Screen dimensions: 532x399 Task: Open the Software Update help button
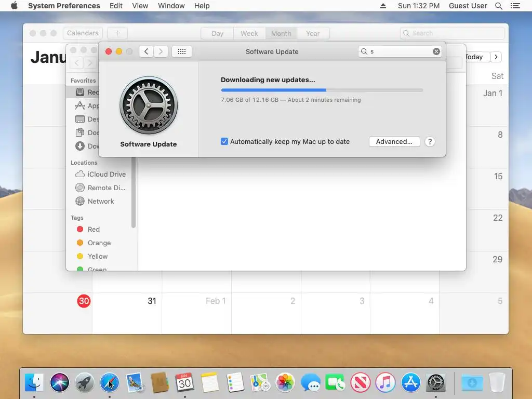[x=430, y=141]
